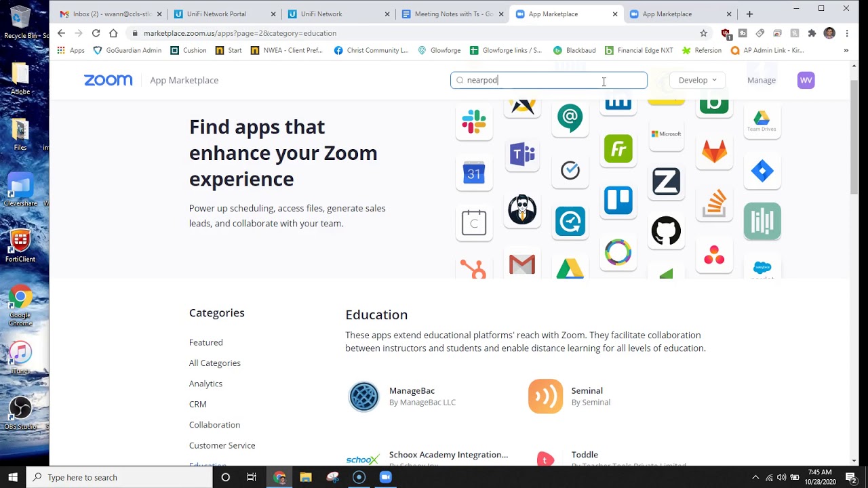868x488 pixels.
Task: Click the Slack app icon
Action: click(474, 122)
